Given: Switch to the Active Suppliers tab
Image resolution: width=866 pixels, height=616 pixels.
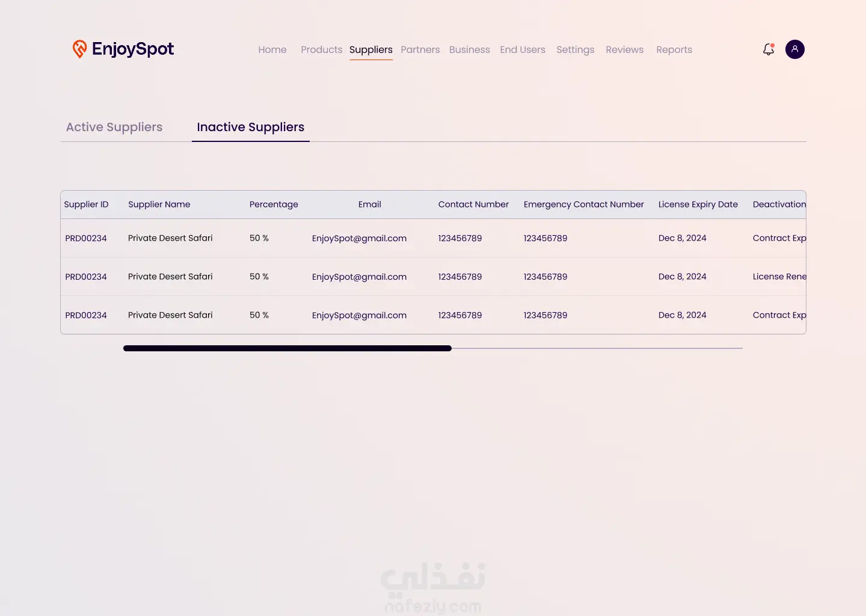Looking at the screenshot, I should tap(114, 127).
